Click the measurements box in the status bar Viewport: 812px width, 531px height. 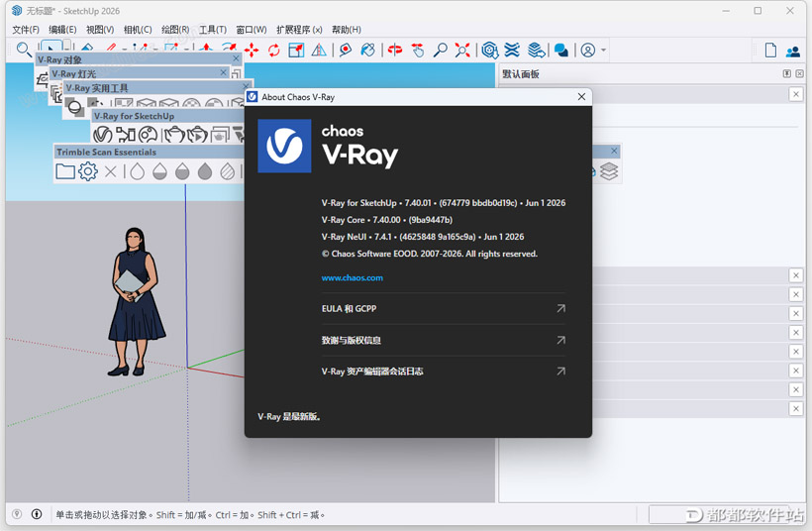(720, 514)
